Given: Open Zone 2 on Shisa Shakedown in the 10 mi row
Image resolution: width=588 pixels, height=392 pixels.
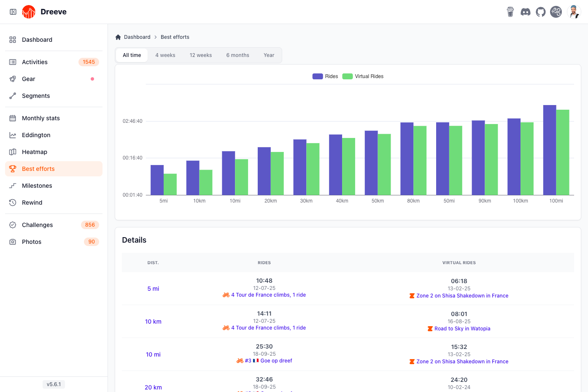Looking at the screenshot, I should coord(462,362).
